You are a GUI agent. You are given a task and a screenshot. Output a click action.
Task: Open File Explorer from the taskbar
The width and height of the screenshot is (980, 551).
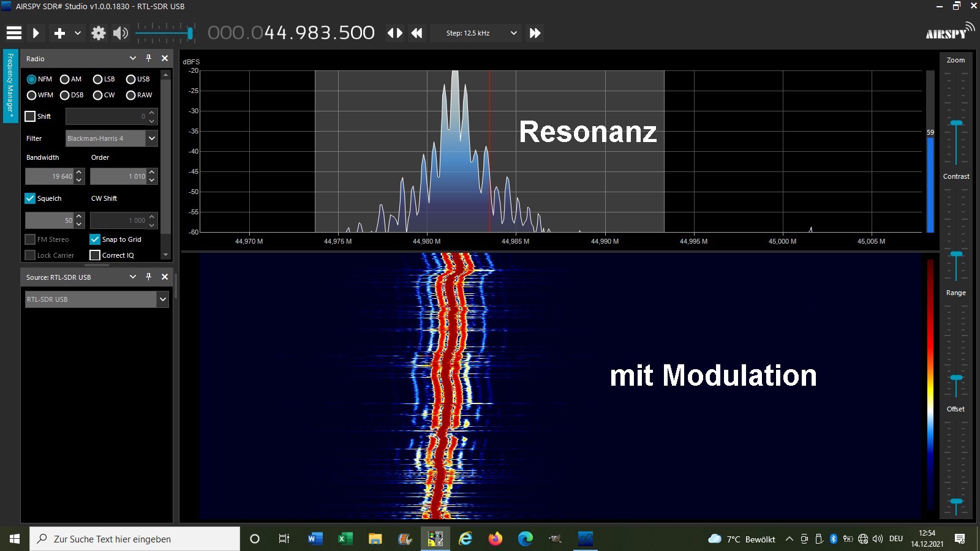click(375, 539)
